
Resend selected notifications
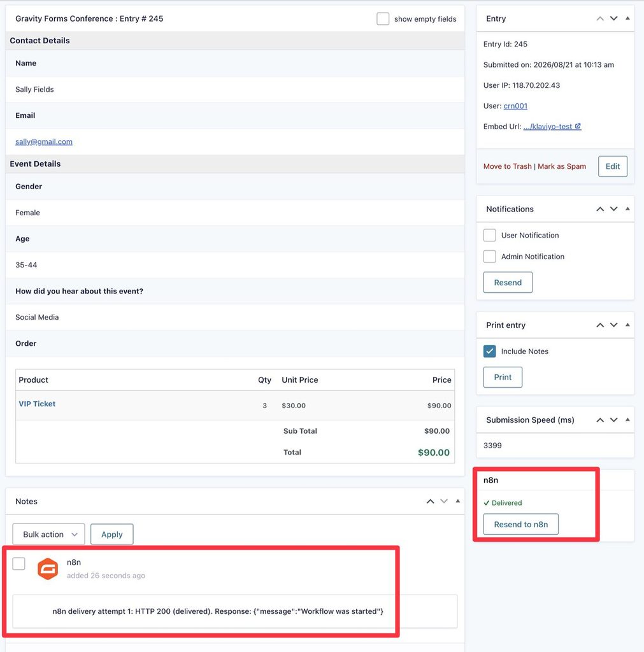(508, 282)
